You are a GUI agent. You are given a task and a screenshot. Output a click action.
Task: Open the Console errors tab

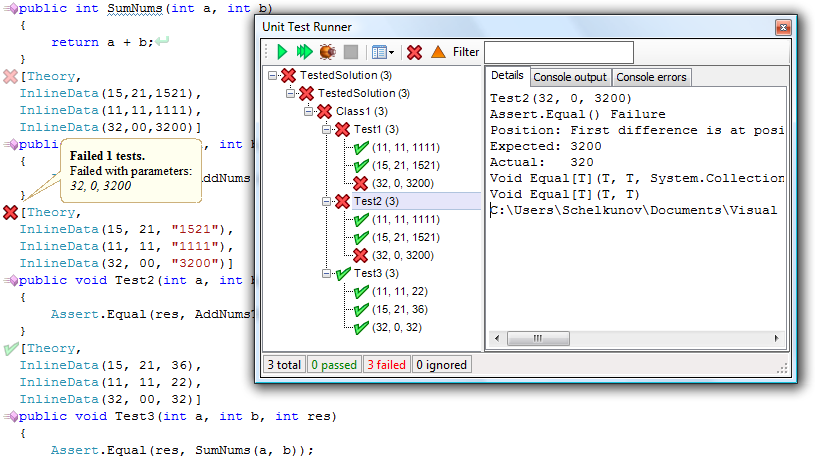click(x=651, y=77)
